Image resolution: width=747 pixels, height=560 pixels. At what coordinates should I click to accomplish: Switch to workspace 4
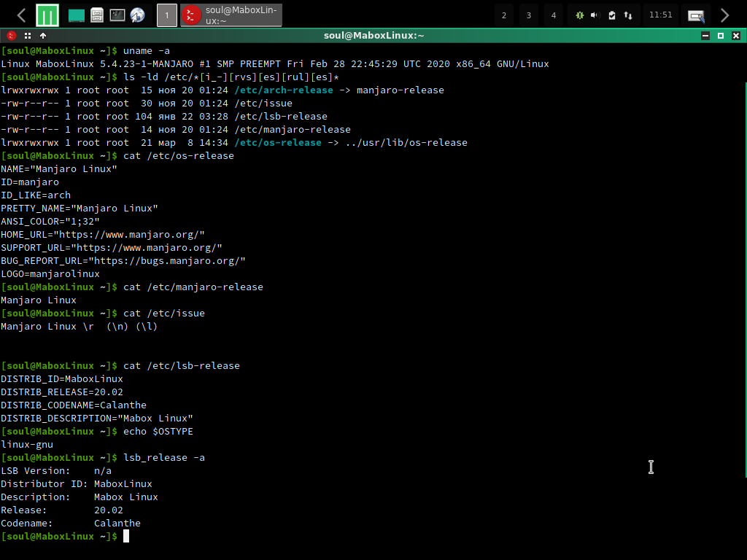554,15
